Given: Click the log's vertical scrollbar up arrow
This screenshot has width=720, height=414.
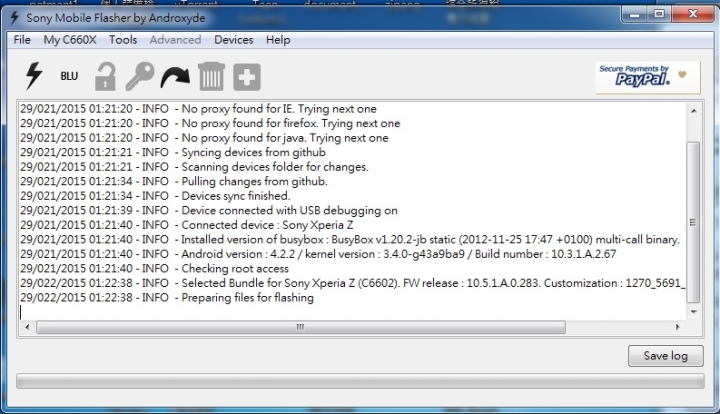Looking at the screenshot, I should coord(694,111).
